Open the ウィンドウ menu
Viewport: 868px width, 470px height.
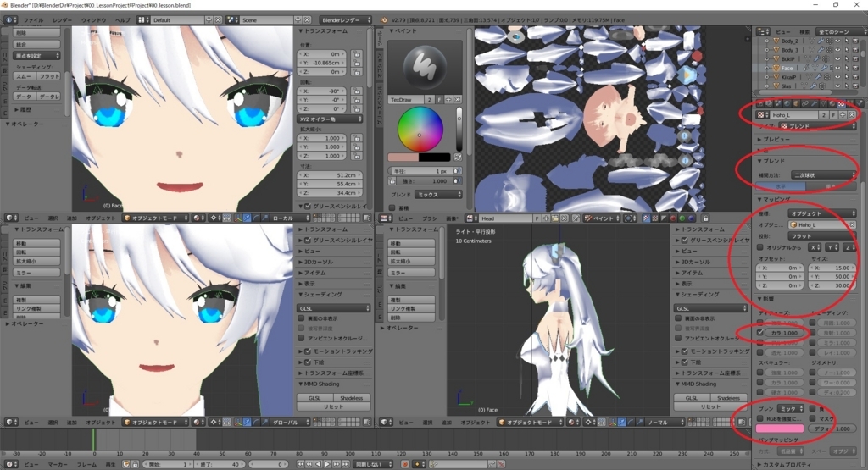pos(93,20)
